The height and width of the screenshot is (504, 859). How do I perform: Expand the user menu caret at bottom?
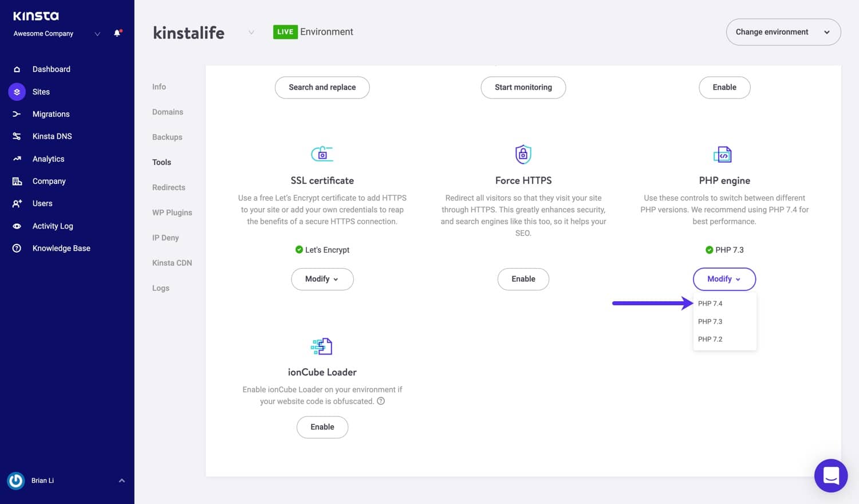(x=121, y=481)
